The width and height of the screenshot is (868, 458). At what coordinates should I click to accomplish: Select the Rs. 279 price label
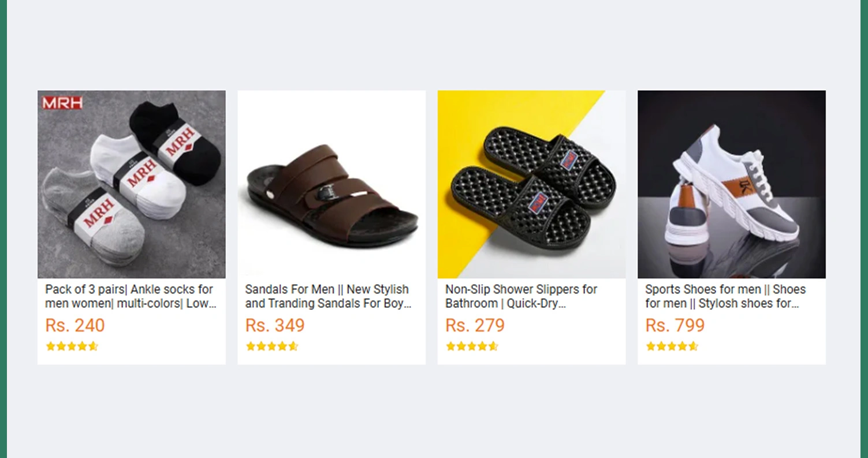pyautogui.click(x=475, y=325)
